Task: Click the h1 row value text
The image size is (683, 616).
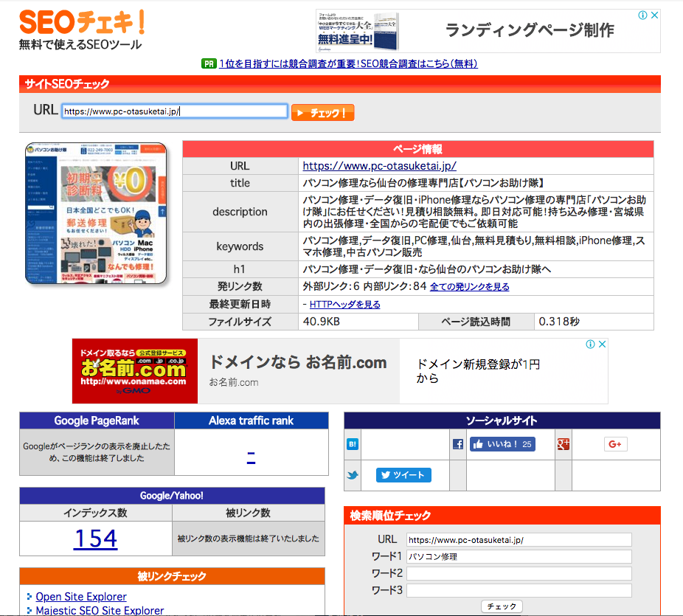Action: [x=427, y=269]
